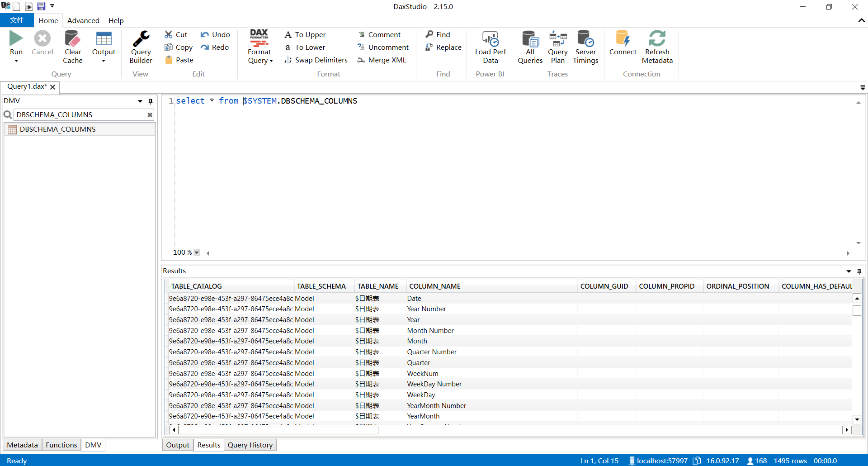Click the Clear Cache icon
Image resolution: width=868 pixels, height=466 pixels.
[72, 39]
